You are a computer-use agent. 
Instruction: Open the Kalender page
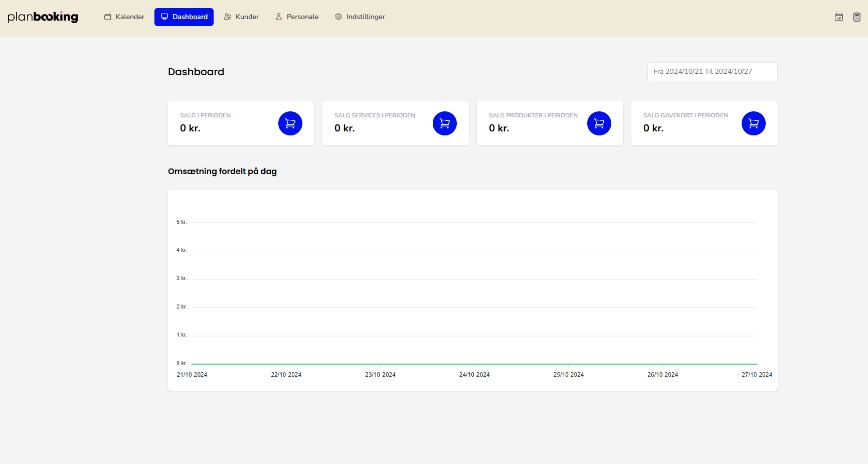[124, 17]
